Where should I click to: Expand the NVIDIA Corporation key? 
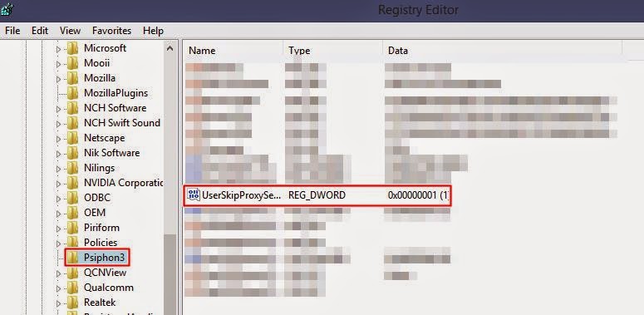point(58,184)
